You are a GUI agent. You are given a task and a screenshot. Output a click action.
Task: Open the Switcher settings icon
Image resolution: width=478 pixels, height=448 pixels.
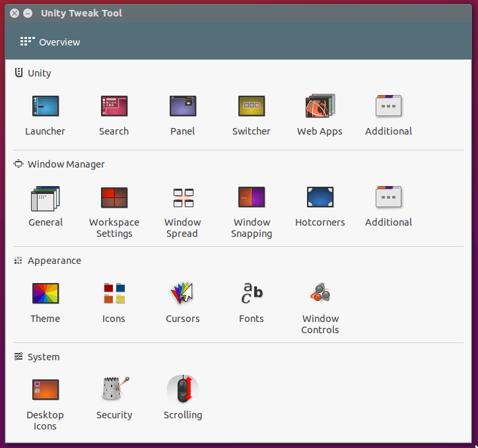pyautogui.click(x=251, y=106)
